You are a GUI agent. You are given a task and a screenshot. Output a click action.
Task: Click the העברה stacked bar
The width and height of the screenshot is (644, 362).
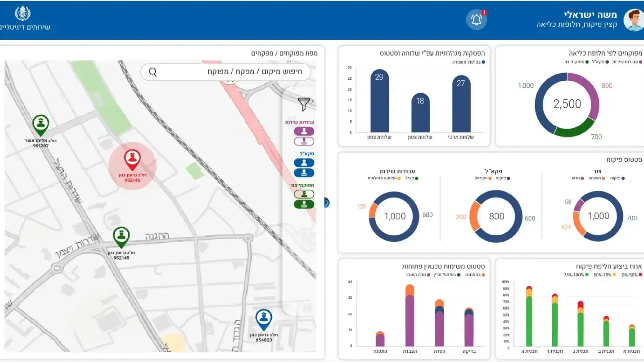tap(409, 315)
